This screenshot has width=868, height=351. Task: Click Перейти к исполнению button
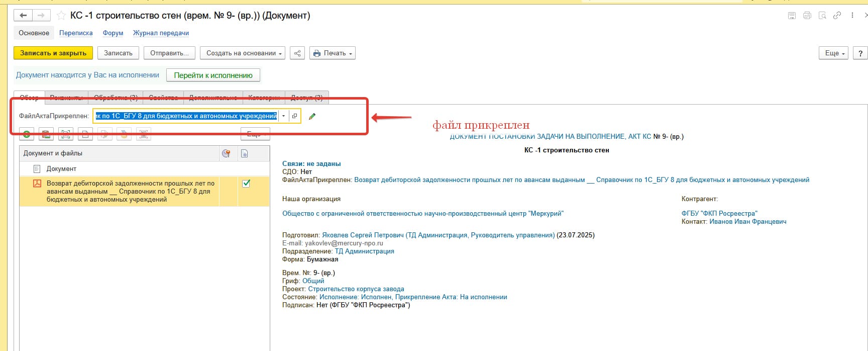[213, 75]
